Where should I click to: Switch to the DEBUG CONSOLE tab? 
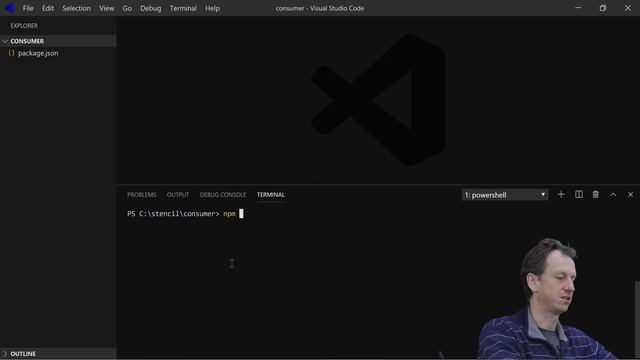[x=223, y=195]
